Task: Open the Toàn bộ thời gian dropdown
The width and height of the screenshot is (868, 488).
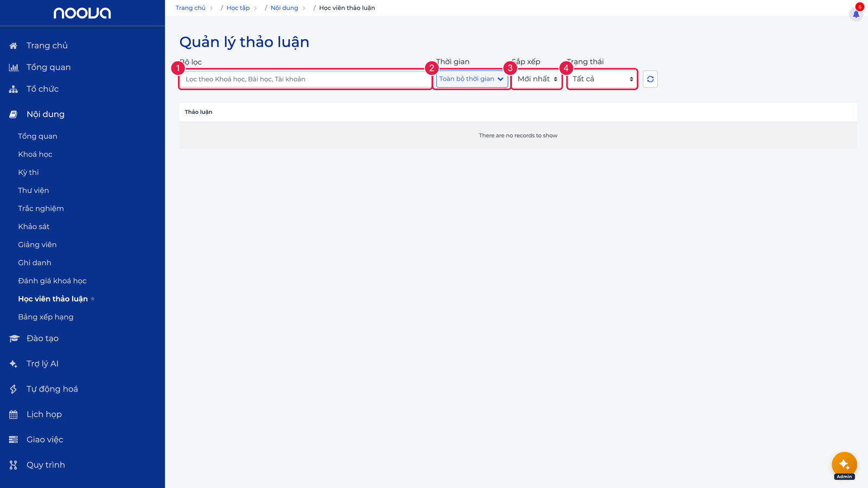Action: (471, 79)
